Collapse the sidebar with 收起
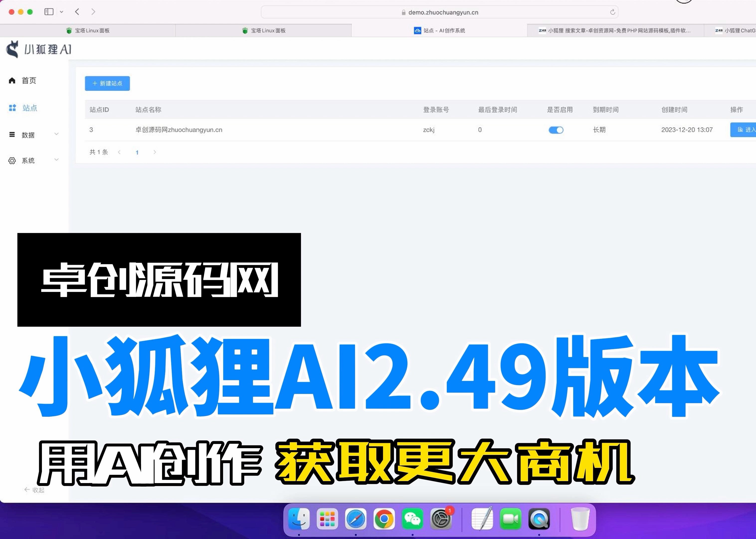Image resolution: width=756 pixels, height=539 pixels. [34, 490]
